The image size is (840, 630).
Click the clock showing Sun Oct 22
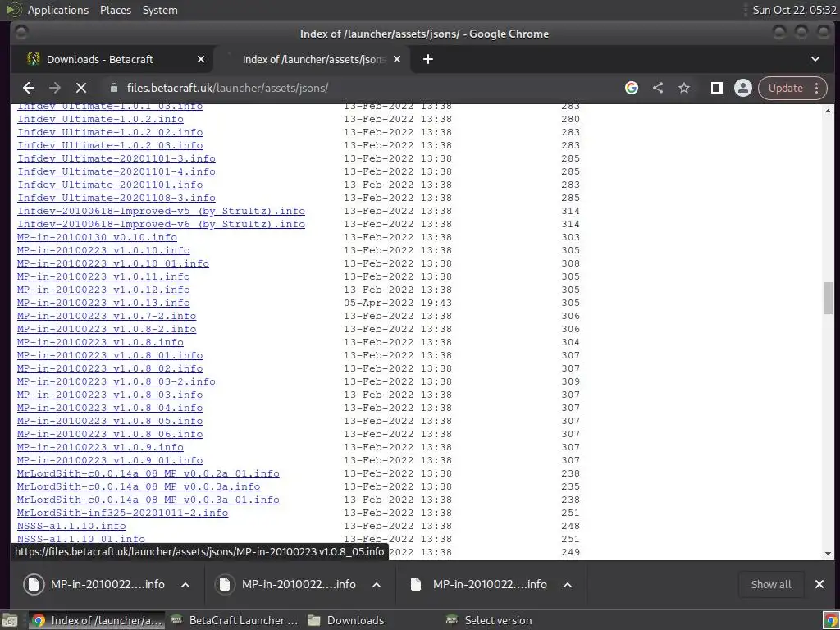point(794,10)
